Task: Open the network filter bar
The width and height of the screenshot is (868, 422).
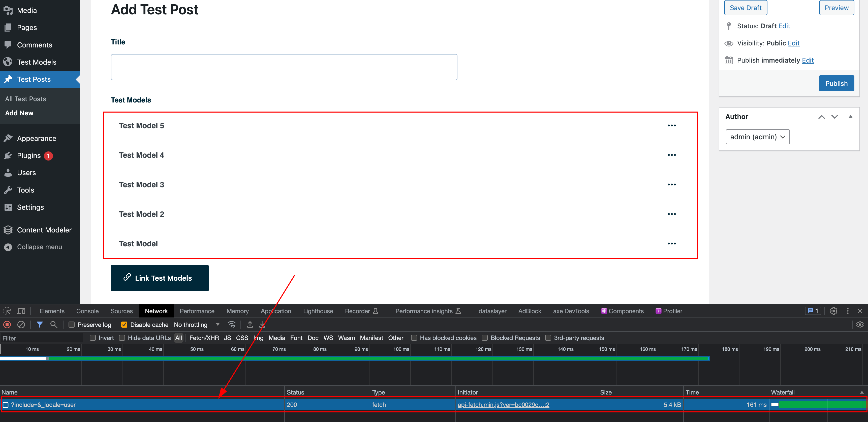Action: coord(40,324)
